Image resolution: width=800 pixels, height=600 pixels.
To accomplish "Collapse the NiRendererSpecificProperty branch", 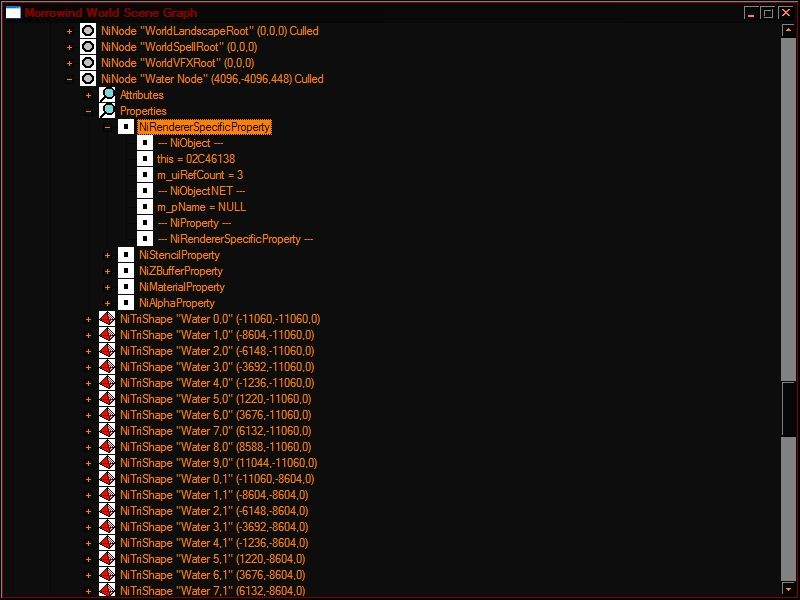I will (107, 127).
